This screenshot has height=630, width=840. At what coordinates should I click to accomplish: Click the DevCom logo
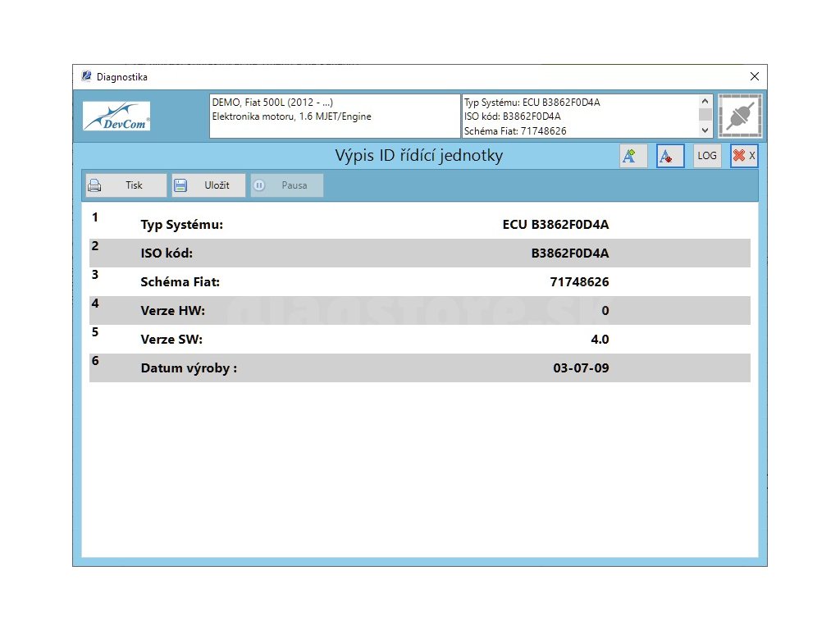point(116,116)
